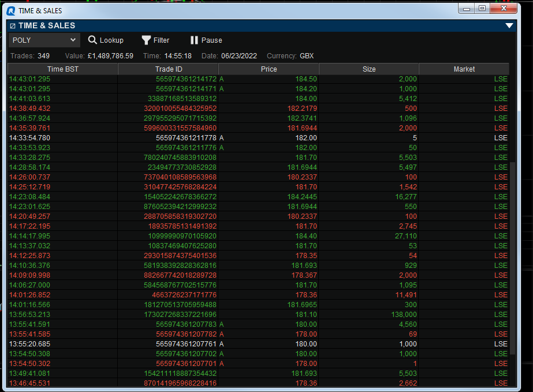Close the Time & Sales window

pyautogui.click(x=504, y=8)
